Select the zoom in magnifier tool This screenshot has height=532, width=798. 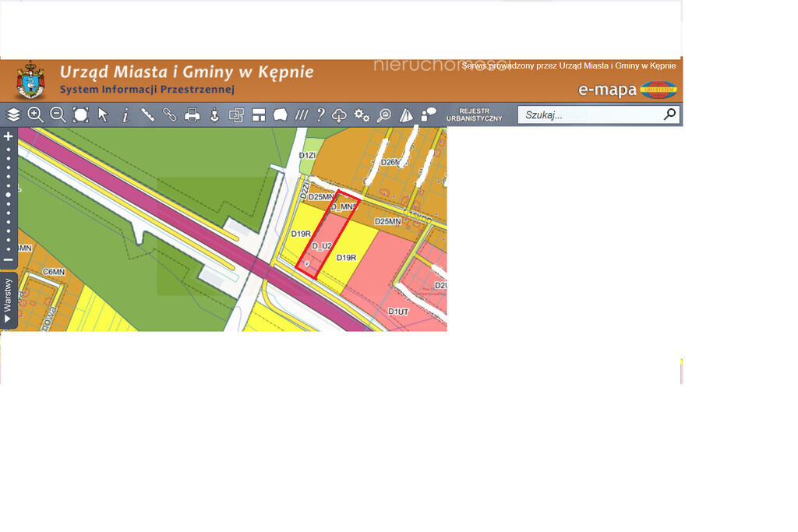click(x=35, y=115)
